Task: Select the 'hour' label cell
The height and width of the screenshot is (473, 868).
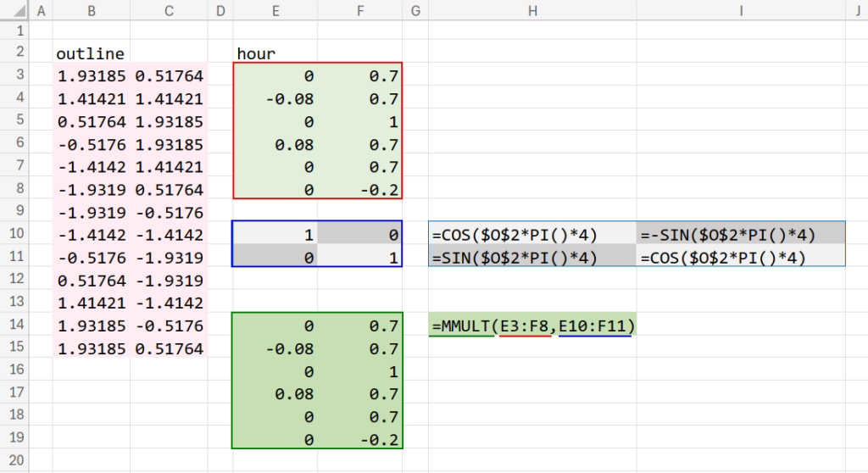Action: coord(275,53)
